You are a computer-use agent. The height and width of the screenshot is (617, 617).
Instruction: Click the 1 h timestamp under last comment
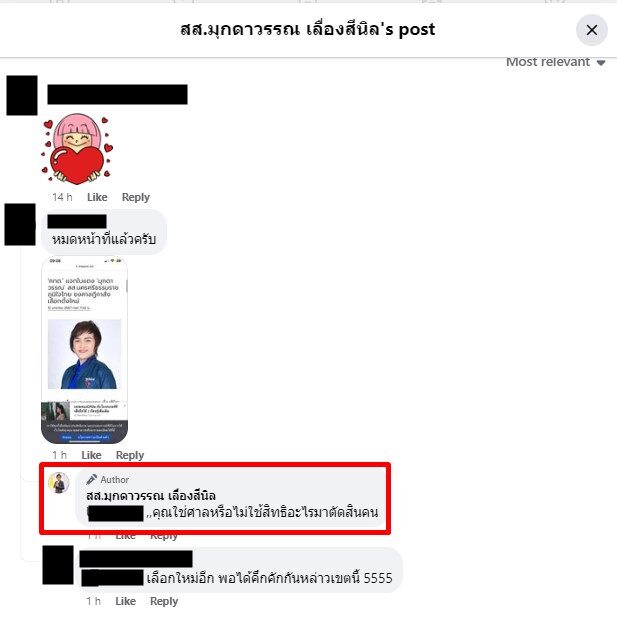click(x=94, y=601)
